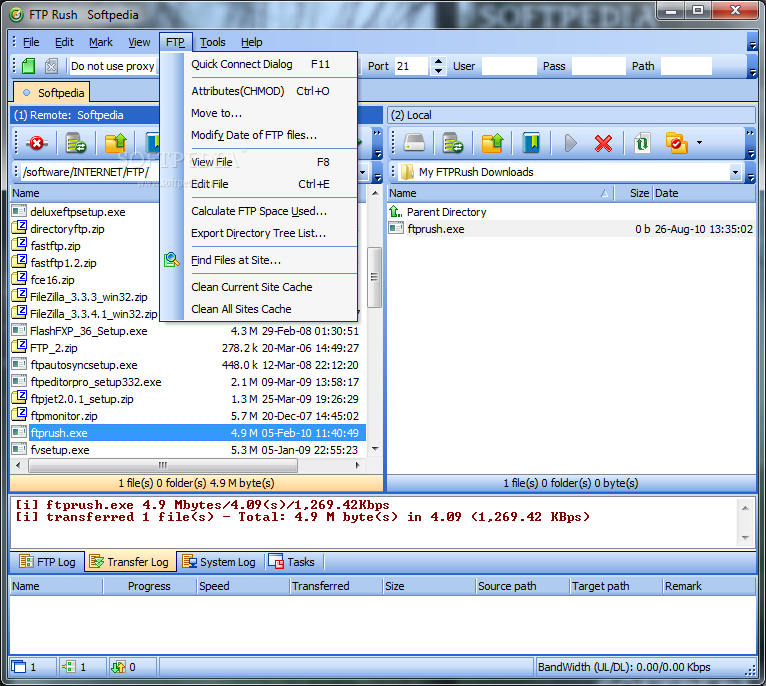Screen dimensions: 766x686
Task: Sort Local list by Size column header
Action: [633, 193]
